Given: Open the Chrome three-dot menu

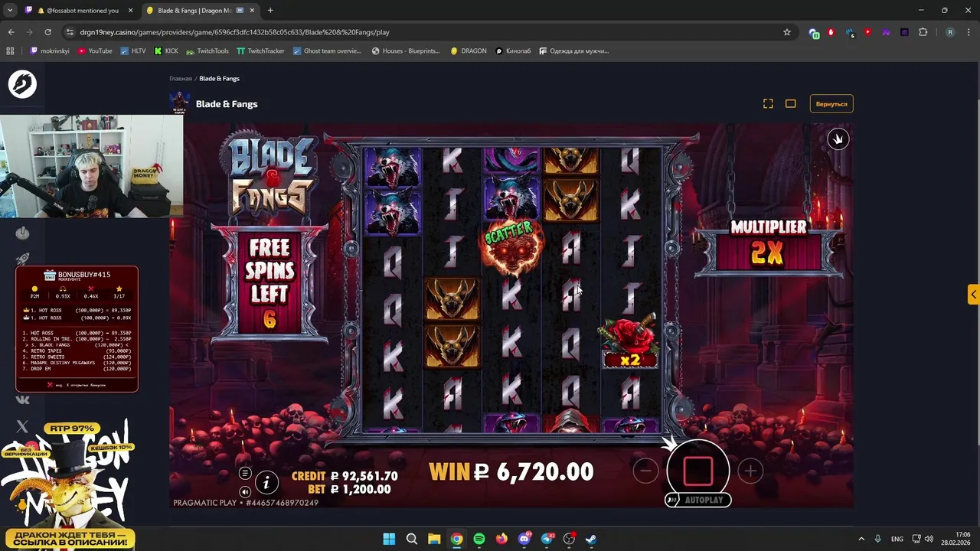Looking at the screenshot, I should (969, 32).
